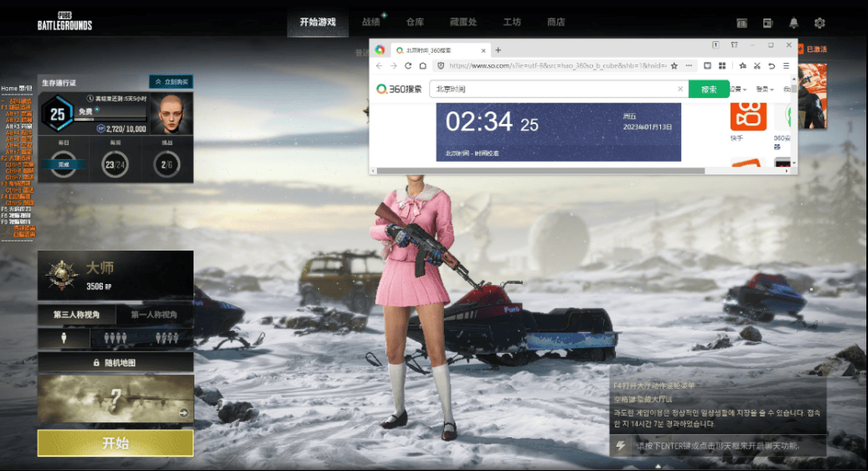Open a new browser tab with plus
This screenshot has width=868, height=471.
498,49
